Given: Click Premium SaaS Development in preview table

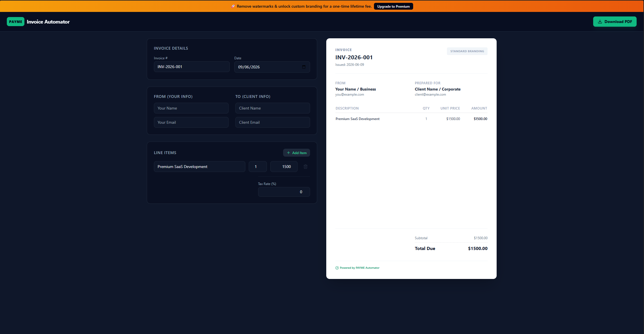Looking at the screenshot, I should [357, 119].
